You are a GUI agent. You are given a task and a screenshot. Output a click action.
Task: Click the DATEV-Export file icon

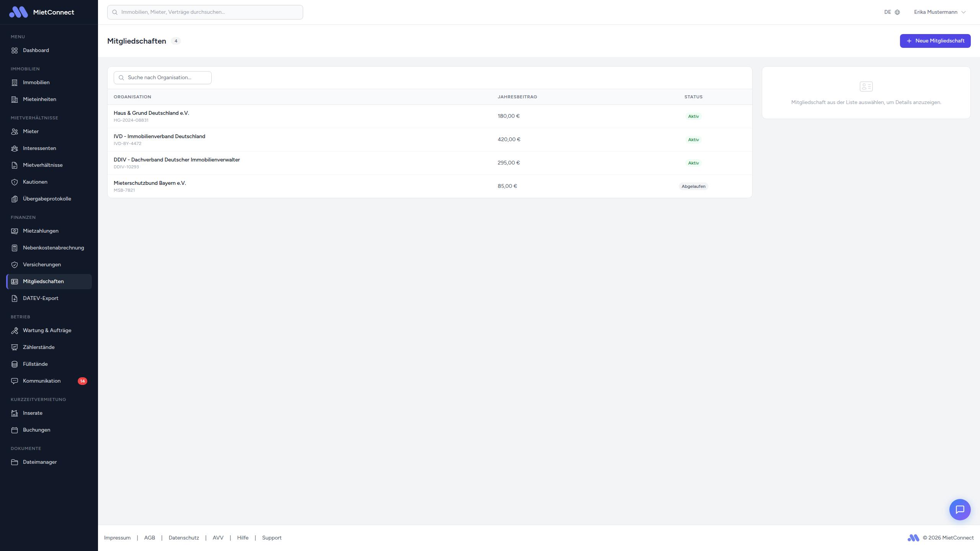click(x=15, y=298)
